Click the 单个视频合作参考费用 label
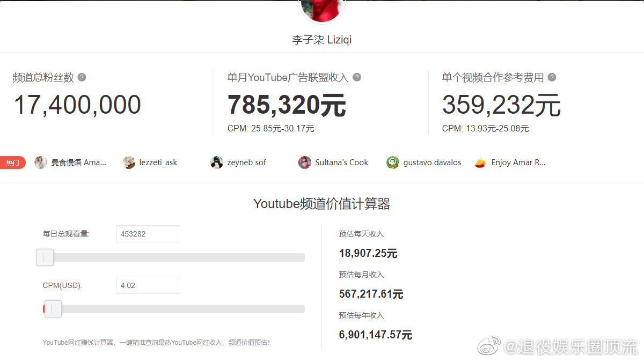Viewport: 644px width, 362px height. [493, 77]
